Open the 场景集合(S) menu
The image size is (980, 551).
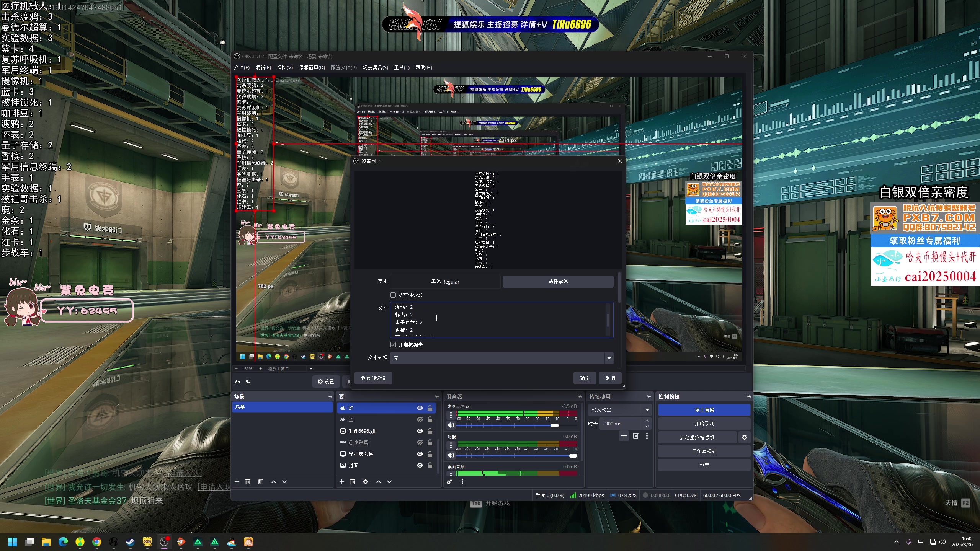[375, 67]
